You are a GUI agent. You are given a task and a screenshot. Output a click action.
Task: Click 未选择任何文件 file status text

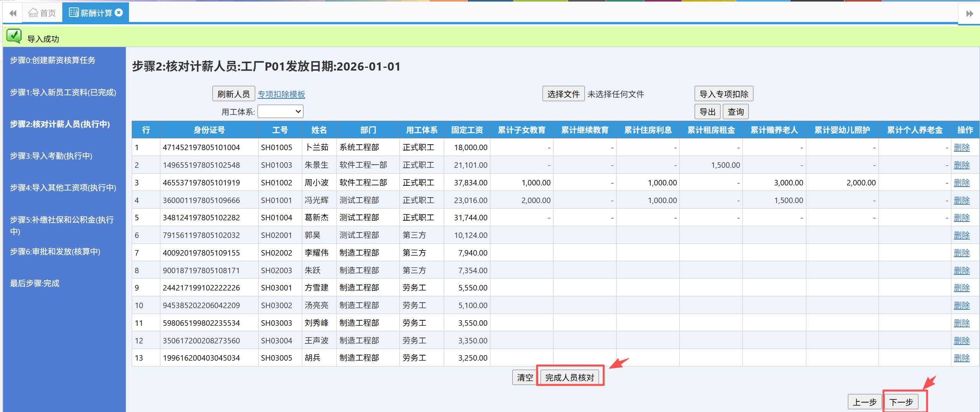coord(615,94)
